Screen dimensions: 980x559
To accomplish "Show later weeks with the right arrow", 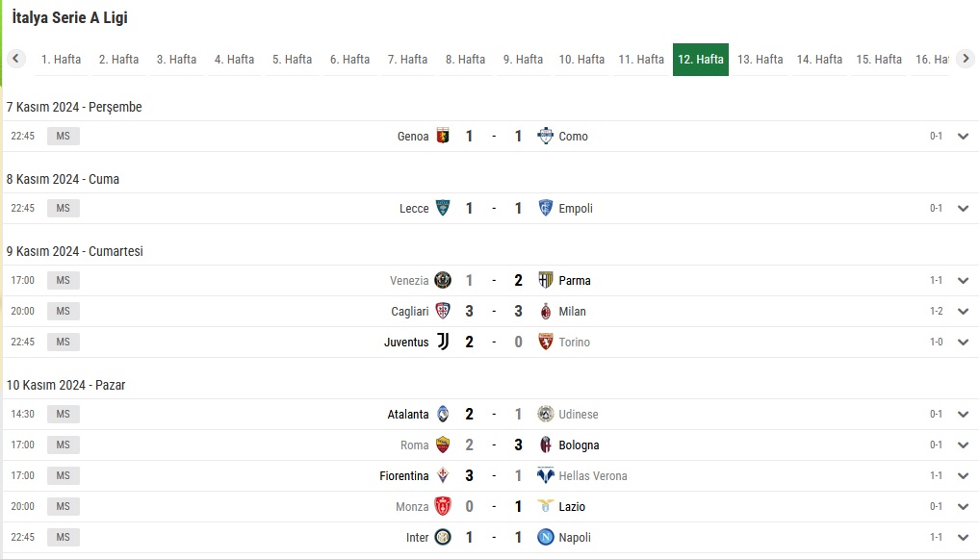I will tap(966, 59).
